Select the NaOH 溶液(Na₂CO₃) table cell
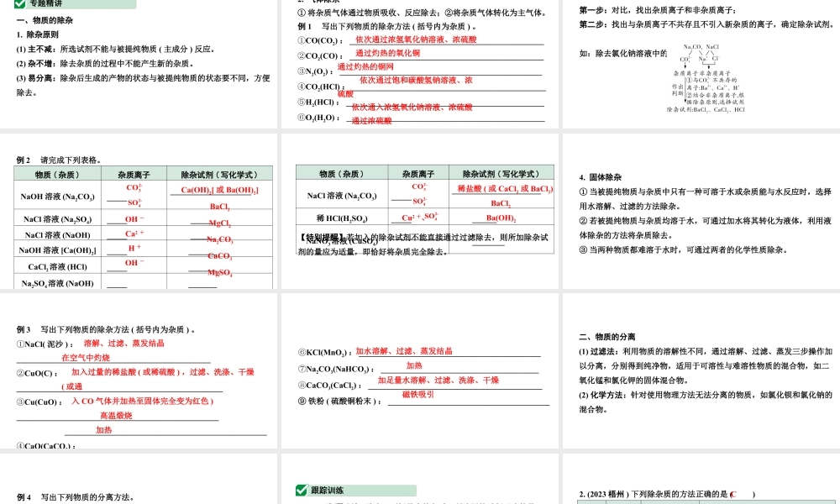Viewport: 840px width, 504px height. pyautogui.click(x=57, y=196)
